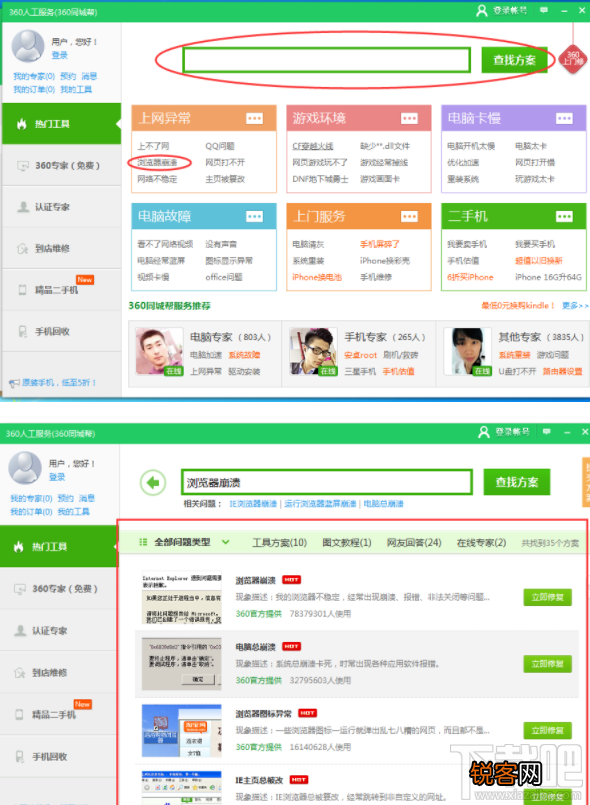Open the 浏览器图标异常 result thumbnail
Viewport: 590px width, 805px height.
pyautogui.click(x=182, y=731)
